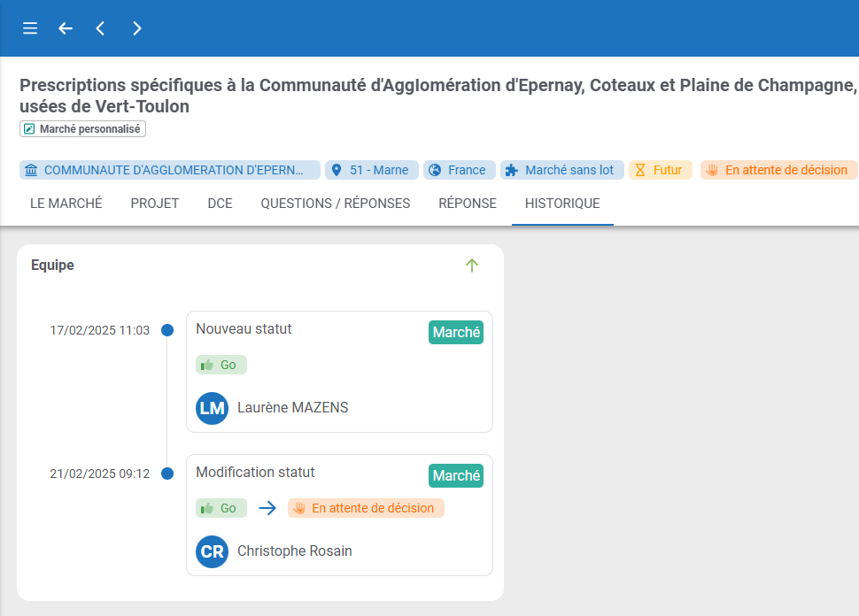This screenshot has width=859, height=616.
Task: Select the COMMUNAUTE D'AGGLOMERATION buyer chip
Action: 169,170
